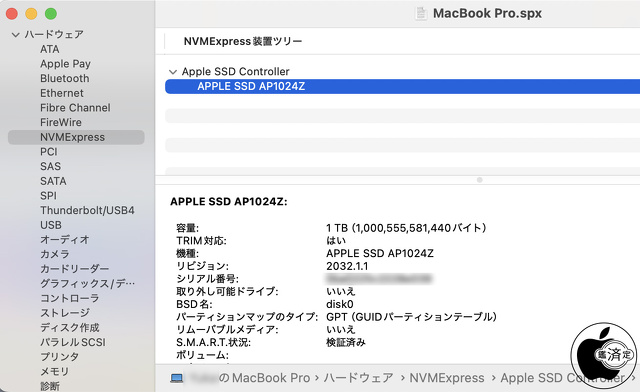This screenshot has width=640, height=392.
Task: Close the window with the red button
Action: click(12, 13)
